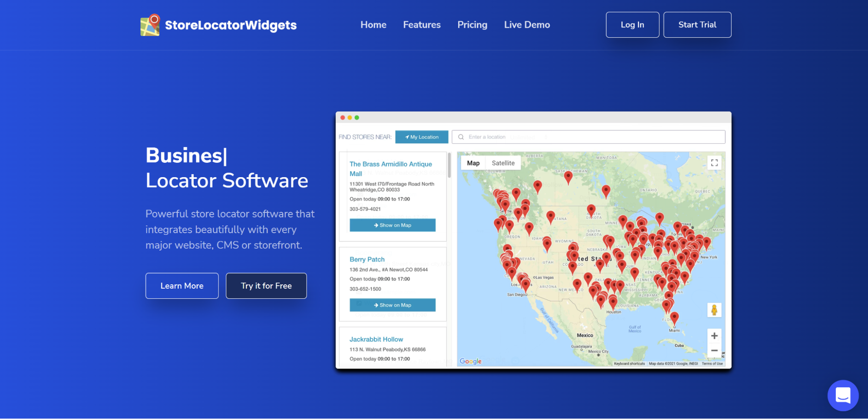868x419 pixels.
Task: Open The Brass Armidillo Antique Mall link
Action: pyautogui.click(x=391, y=168)
